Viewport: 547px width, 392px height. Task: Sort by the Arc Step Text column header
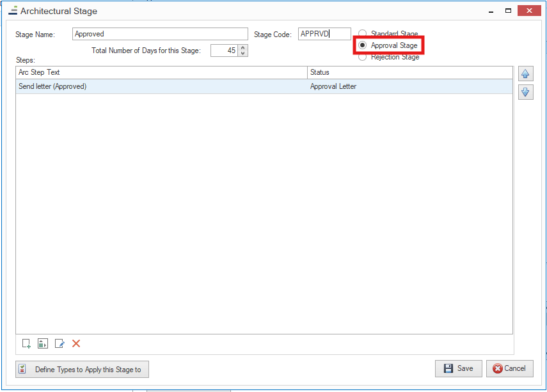(x=161, y=72)
